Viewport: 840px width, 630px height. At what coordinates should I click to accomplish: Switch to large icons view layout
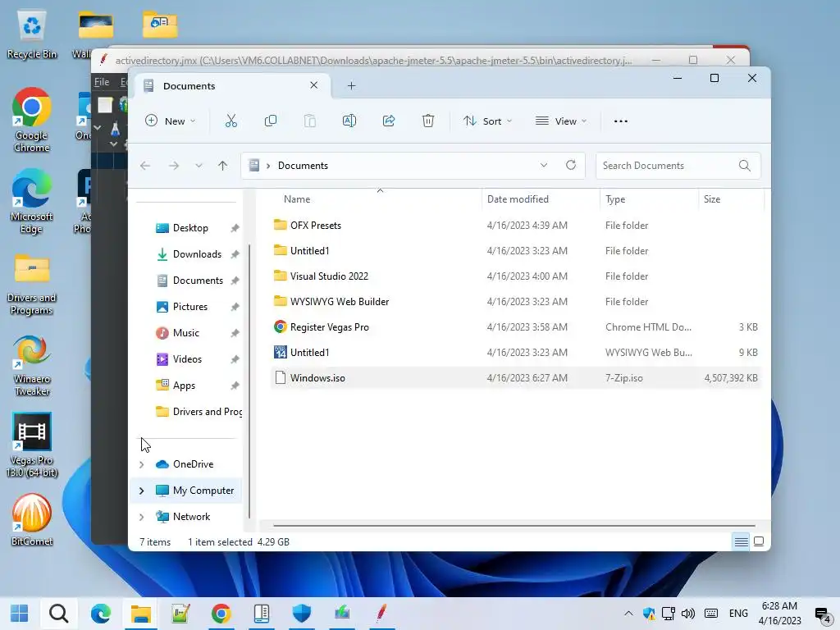[759, 541]
